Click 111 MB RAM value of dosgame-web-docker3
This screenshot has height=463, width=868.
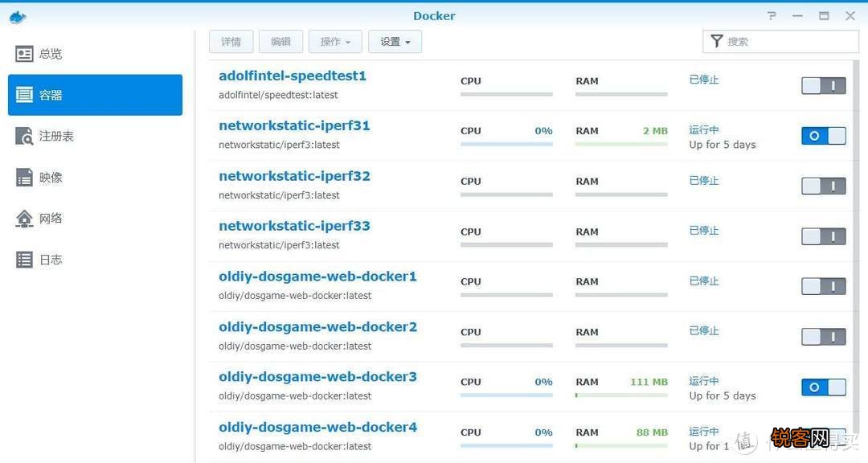point(649,382)
